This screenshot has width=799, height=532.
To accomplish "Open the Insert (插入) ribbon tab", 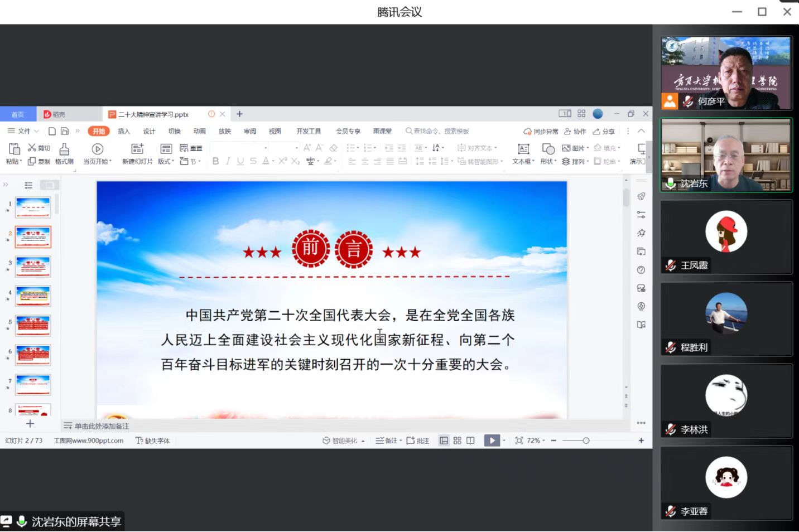I will (x=124, y=131).
